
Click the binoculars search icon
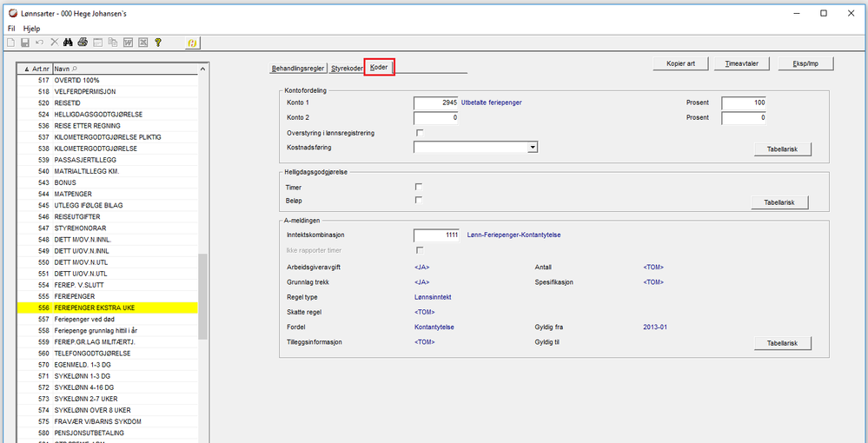pos(69,42)
